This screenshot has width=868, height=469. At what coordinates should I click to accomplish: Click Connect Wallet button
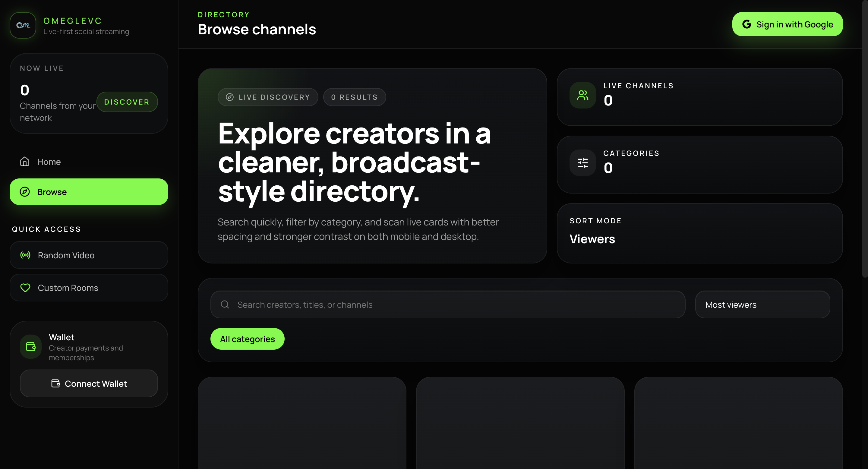click(89, 383)
